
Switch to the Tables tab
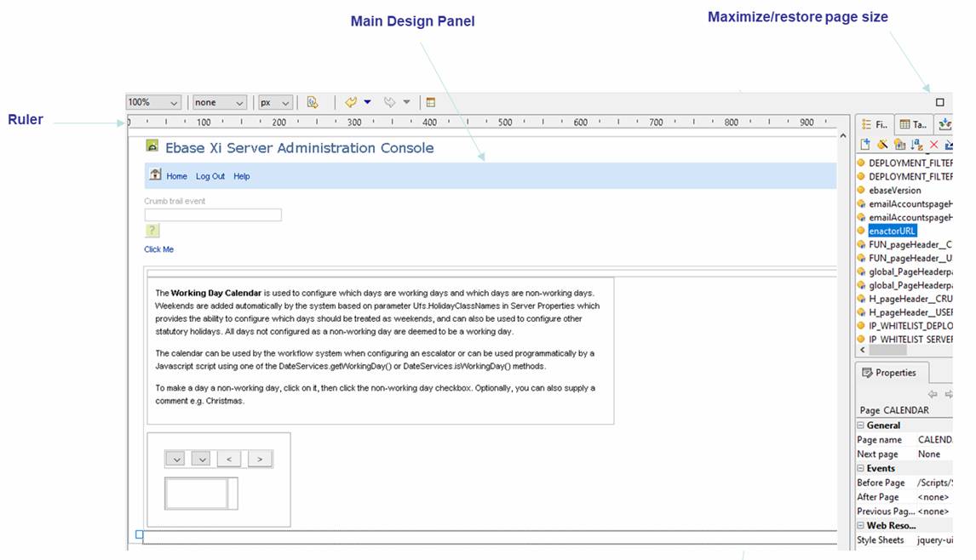pyautogui.click(x=913, y=124)
